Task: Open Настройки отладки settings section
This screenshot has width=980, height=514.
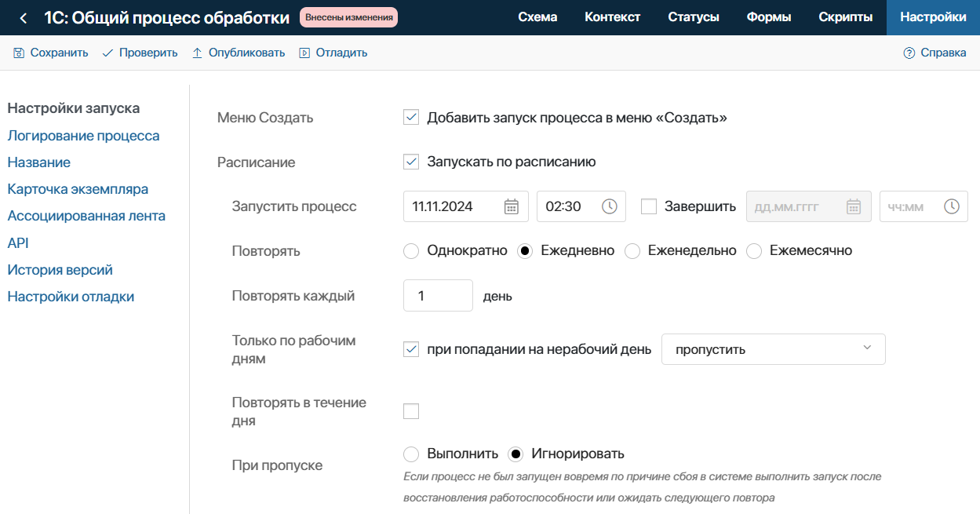Action: pos(71,297)
